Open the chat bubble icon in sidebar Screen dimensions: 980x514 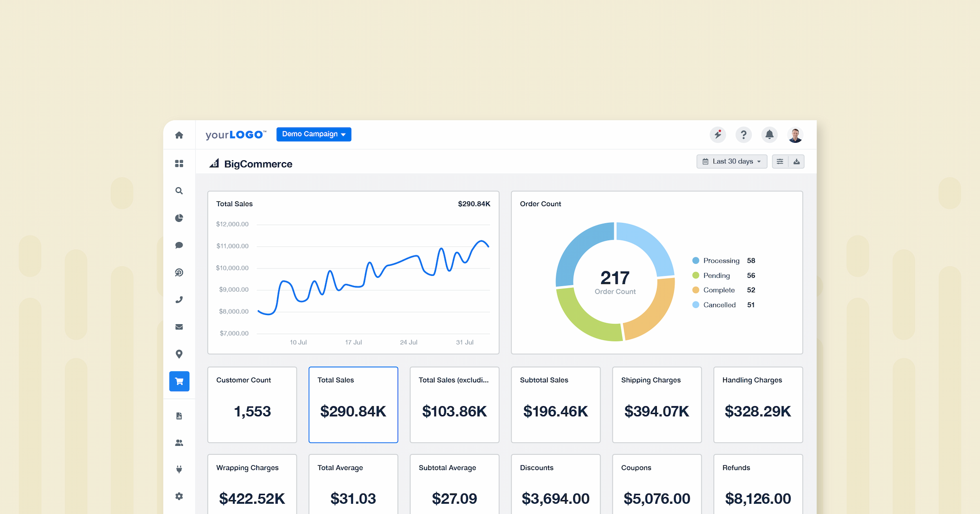pyautogui.click(x=179, y=245)
